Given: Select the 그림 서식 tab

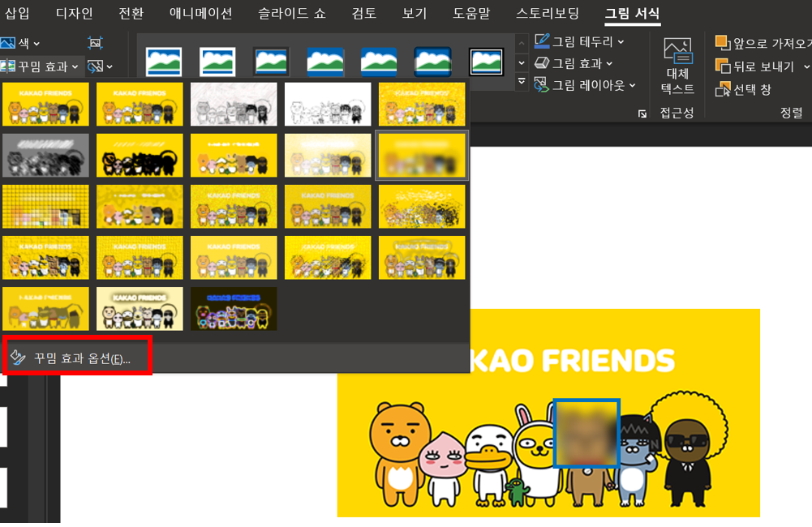Looking at the screenshot, I should click(x=632, y=14).
